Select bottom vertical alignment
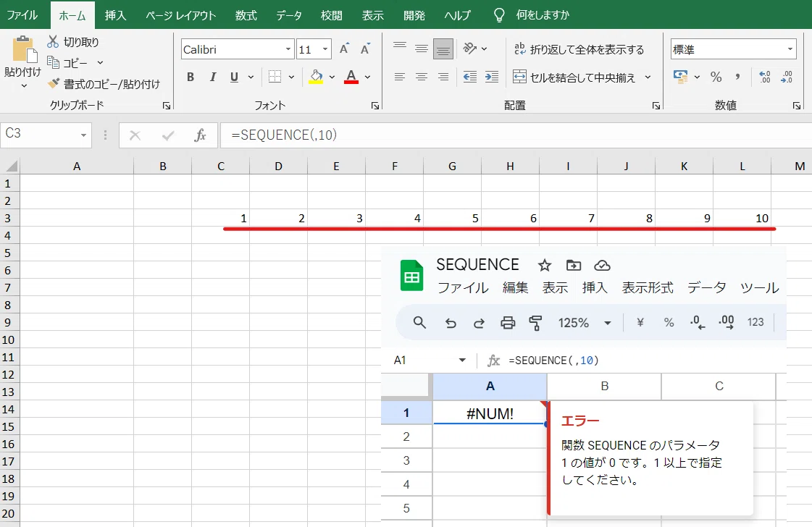The width and height of the screenshot is (812, 527). point(443,49)
